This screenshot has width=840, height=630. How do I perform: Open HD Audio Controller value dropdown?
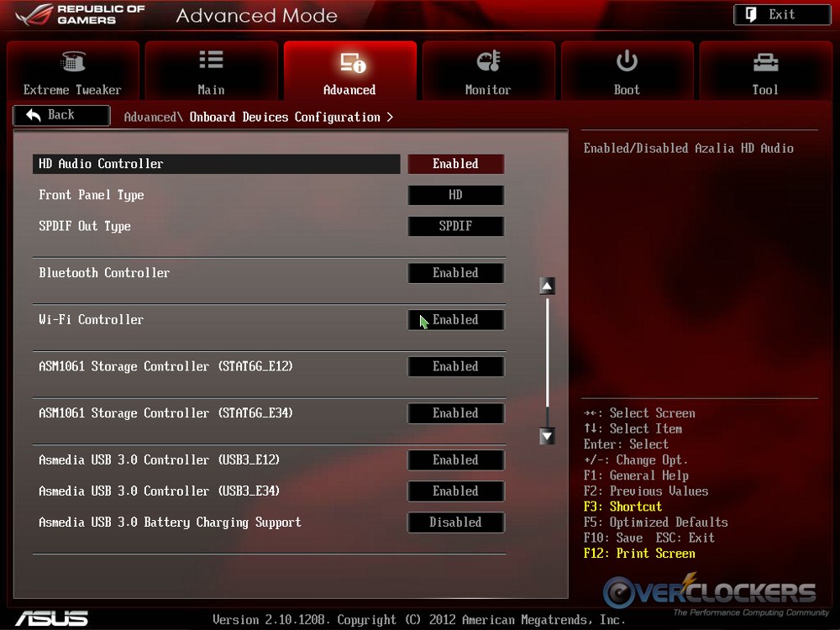point(455,164)
